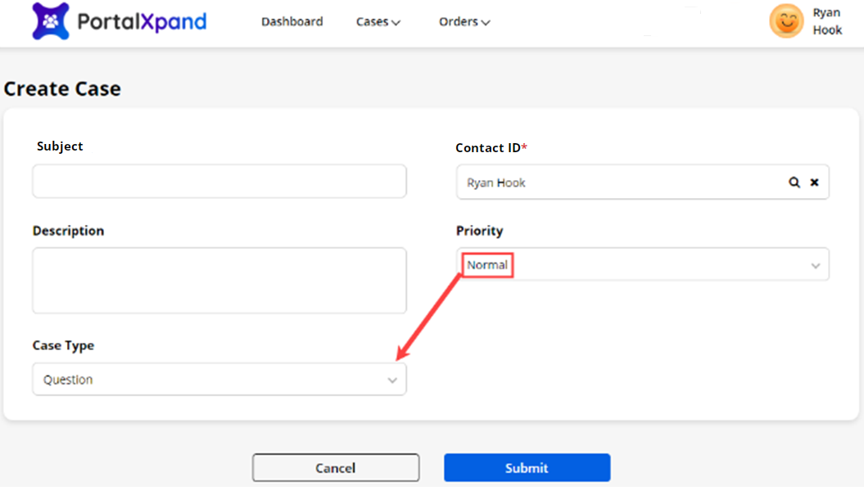Viewport: 864px width, 504px height.
Task: Open the Orders menu
Action: coord(458,22)
